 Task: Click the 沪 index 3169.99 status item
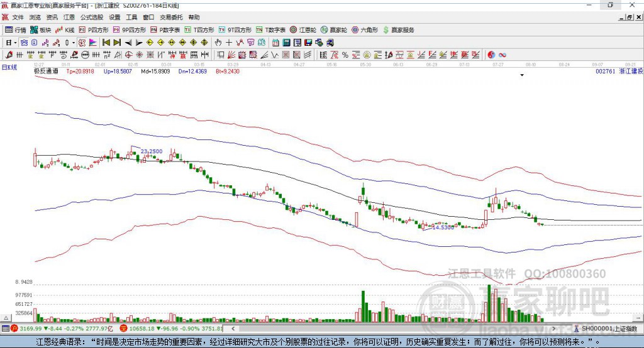[62, 329]
